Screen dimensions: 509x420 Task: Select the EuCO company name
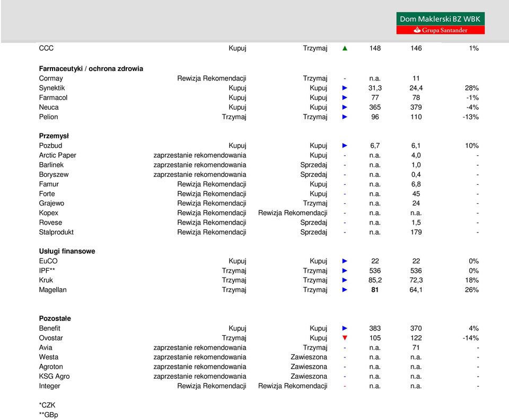click(48, 261)
